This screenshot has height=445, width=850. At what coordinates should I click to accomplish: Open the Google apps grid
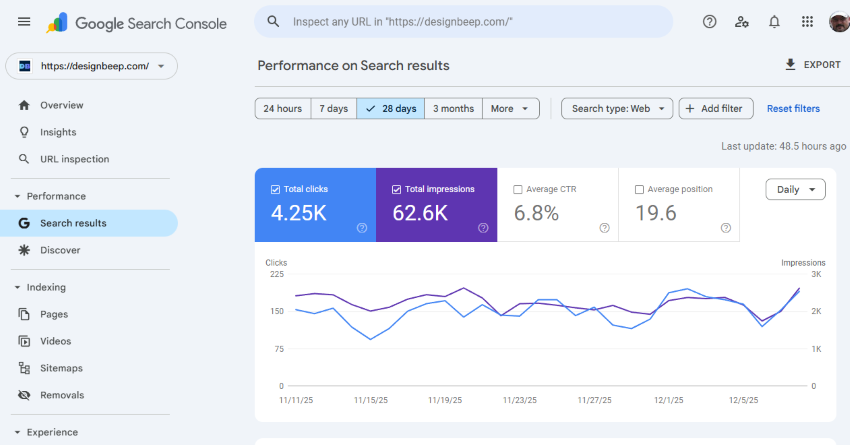point(807,22)
